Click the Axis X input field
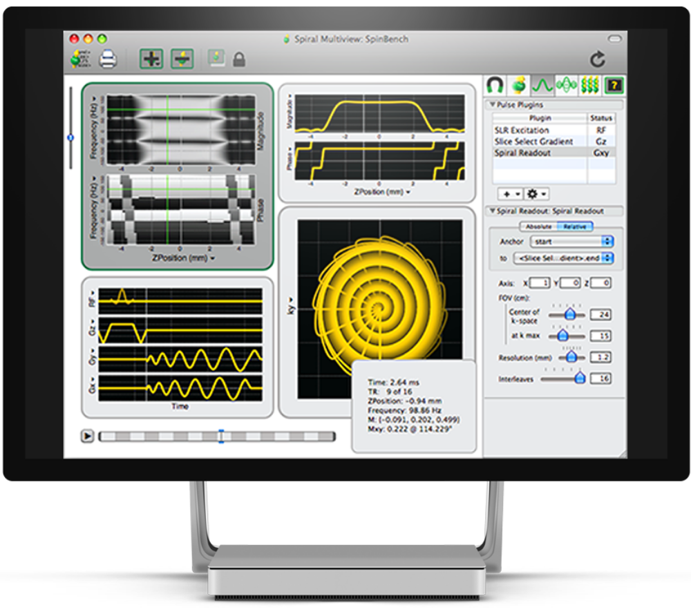The height and width of the screenshot is (616, 691). 540,282
